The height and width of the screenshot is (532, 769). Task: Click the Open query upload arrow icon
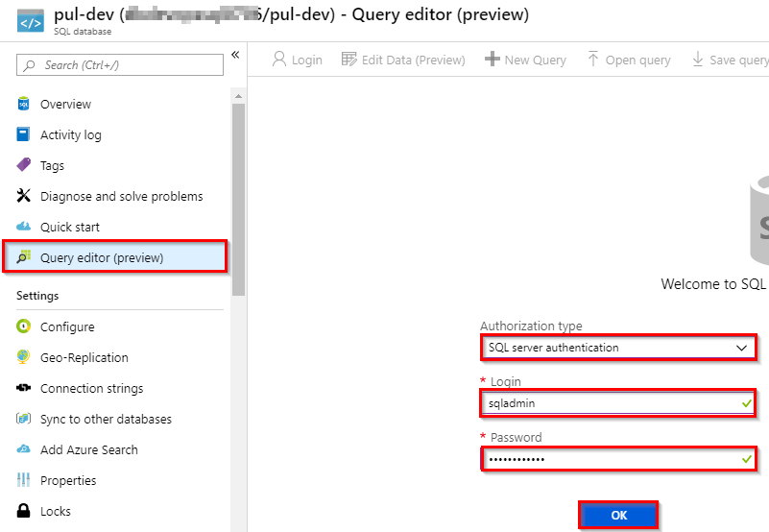pyautogui.click(x=593, y=59)
